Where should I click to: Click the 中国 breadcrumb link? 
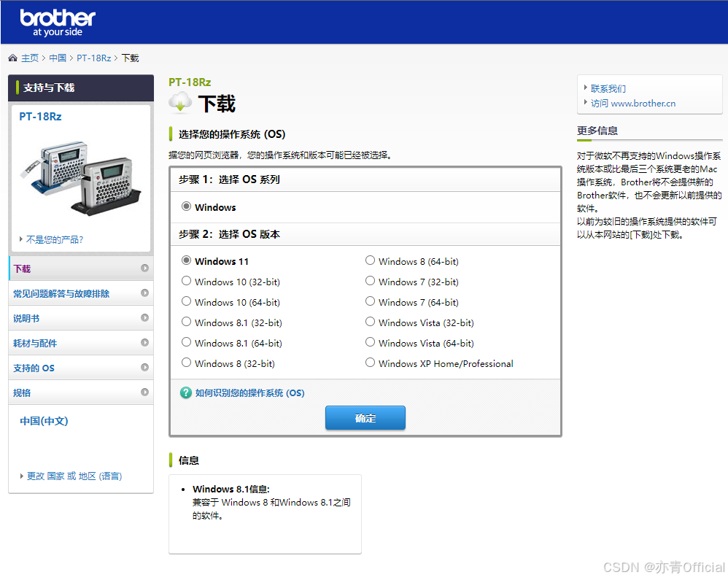coord(58,58)
